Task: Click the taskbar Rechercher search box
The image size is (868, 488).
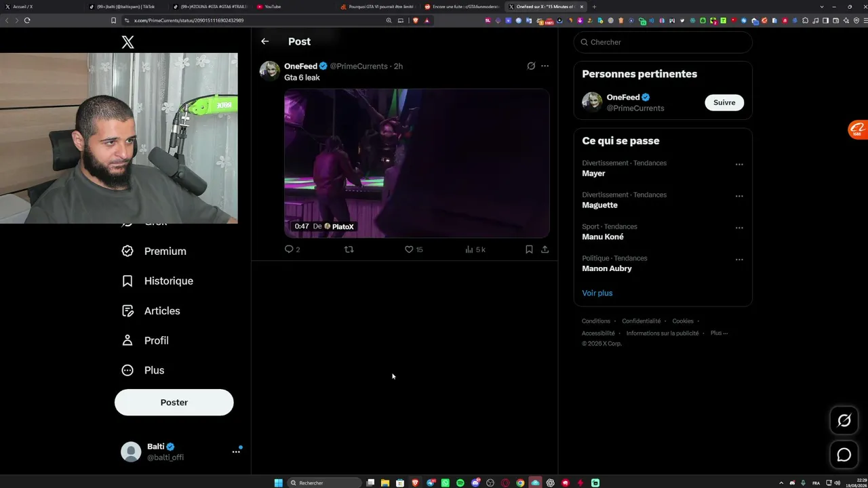Action: pyautogui.click(x=324, y=483)
